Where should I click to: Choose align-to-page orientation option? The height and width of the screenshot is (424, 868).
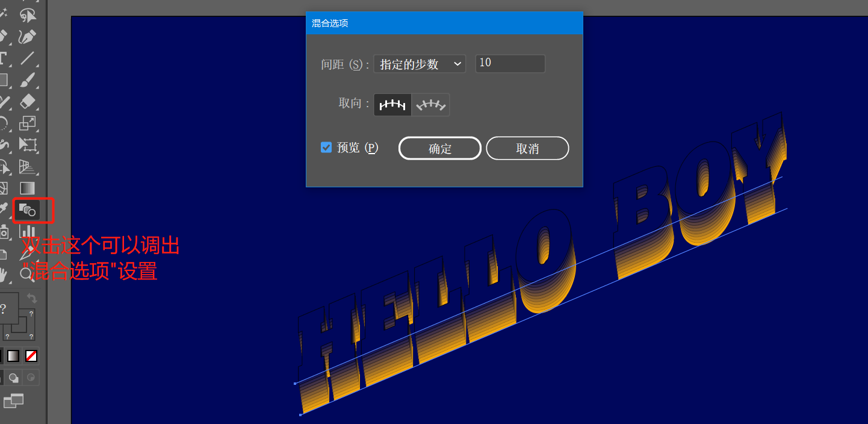tap(392, 104)
